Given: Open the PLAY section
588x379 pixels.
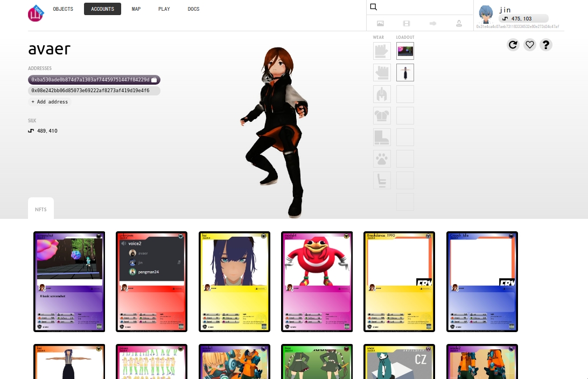Looking at the screenshot, I should click(x=164, y=9).
